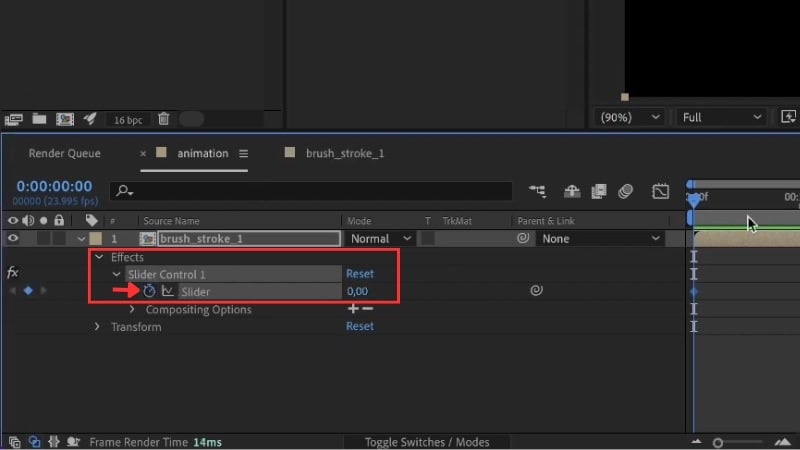Toggle Fast Previews icon in viewer
This screenshot has height=450, width=800.
pos(788,117)
